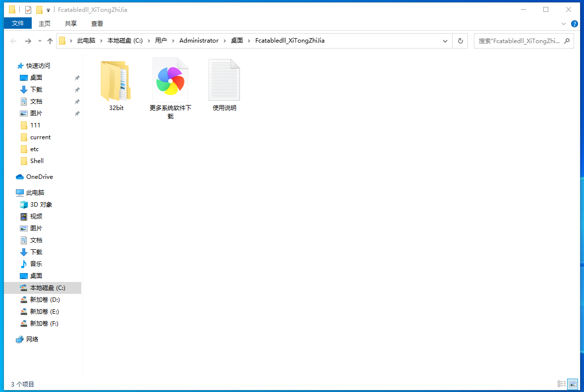
Task: Click 此电脑 in the address breadcrumb
Action: click(x=86, y=41)
